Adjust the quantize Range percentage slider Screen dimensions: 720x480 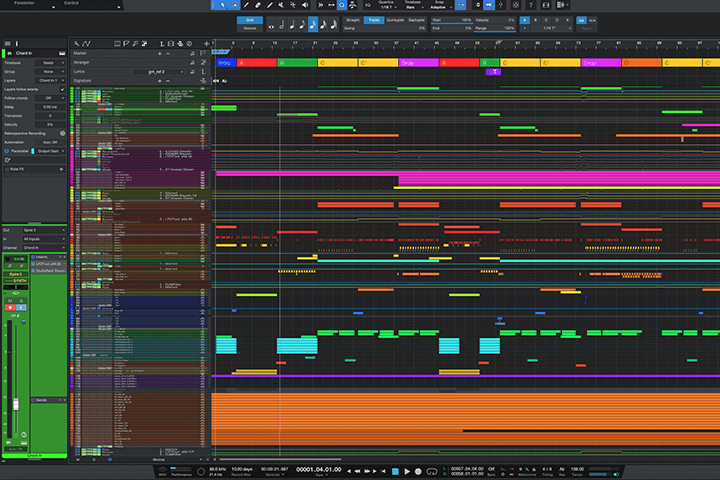495,28
